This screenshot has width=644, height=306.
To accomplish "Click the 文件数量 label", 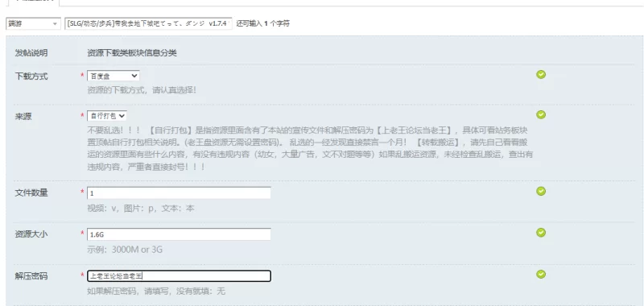I will (x=31, y=192).
